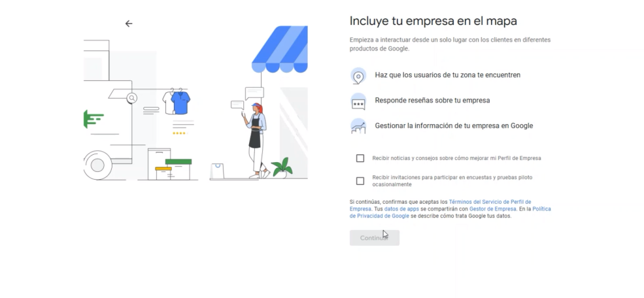Check the encuestas y pruebas piloto checkbox
This screenshot has width=644, height=298.
point(360,180)
